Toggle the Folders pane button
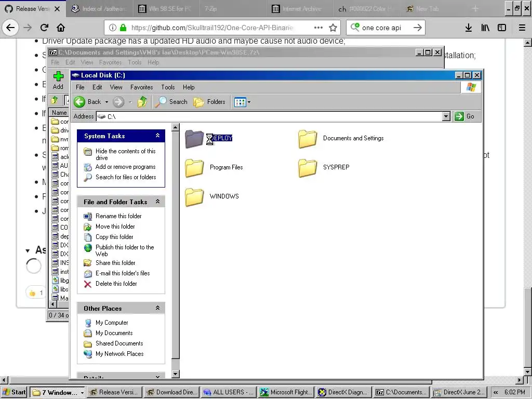The height and width of the screenshot is (399, 532). 209,102
